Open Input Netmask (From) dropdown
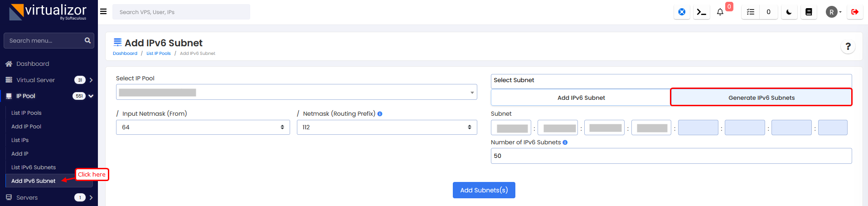 203,128
